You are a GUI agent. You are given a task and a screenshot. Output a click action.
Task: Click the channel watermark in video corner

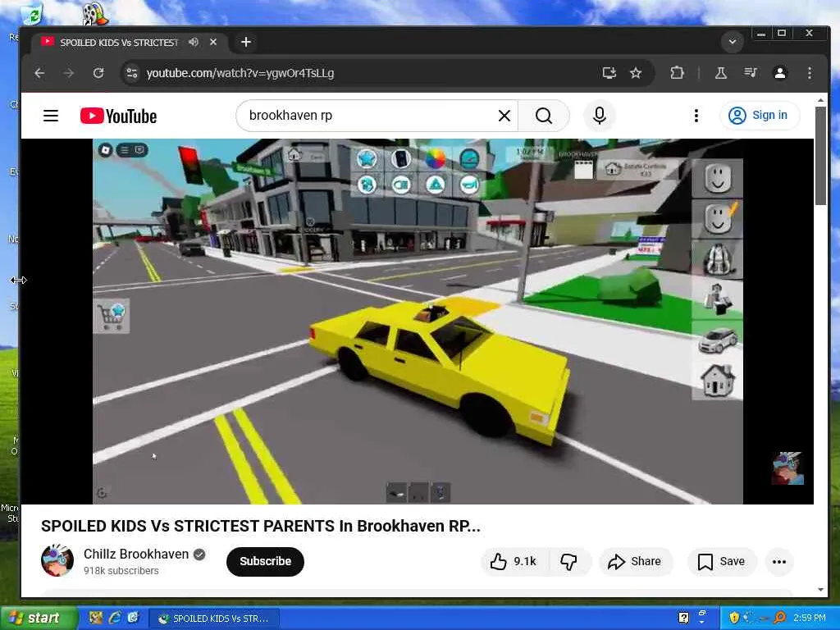pos(787,468)
